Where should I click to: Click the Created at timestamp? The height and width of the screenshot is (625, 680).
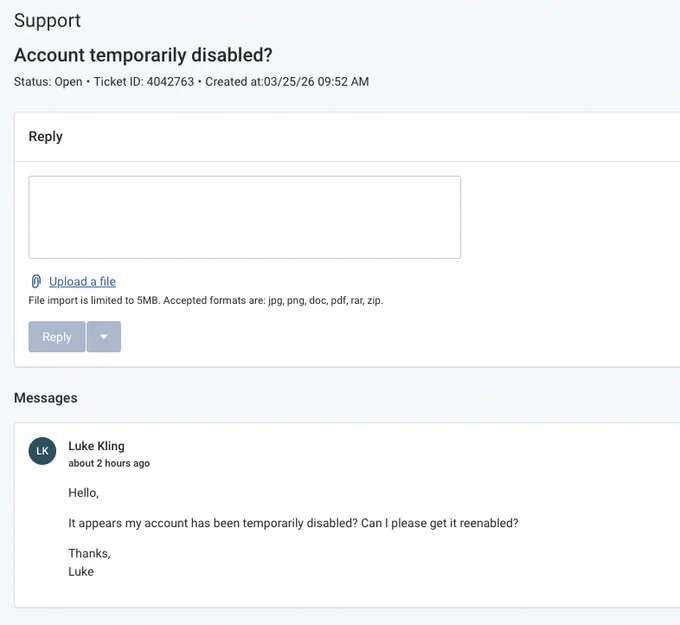tap(287, 82)
